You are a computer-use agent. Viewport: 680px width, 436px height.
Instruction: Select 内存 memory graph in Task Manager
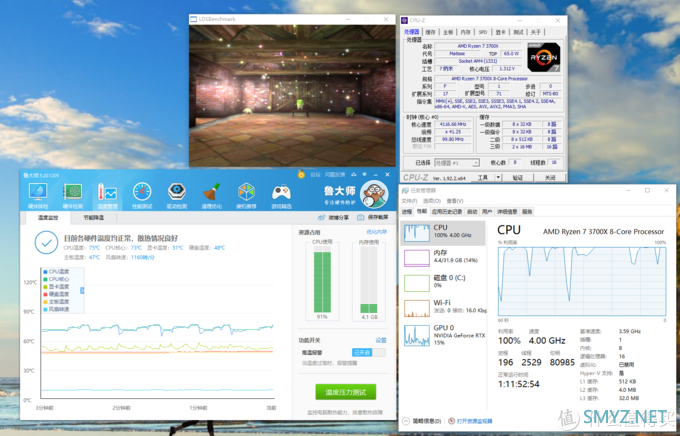[x=417, y=258]
